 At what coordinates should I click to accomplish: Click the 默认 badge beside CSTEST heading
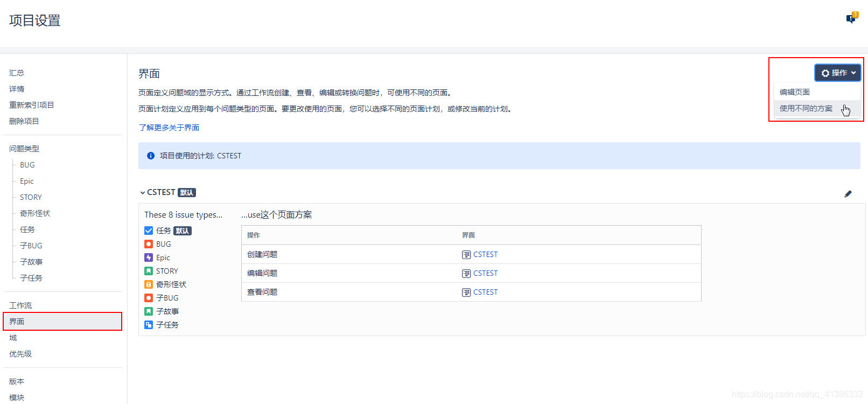tap(187, 193)
